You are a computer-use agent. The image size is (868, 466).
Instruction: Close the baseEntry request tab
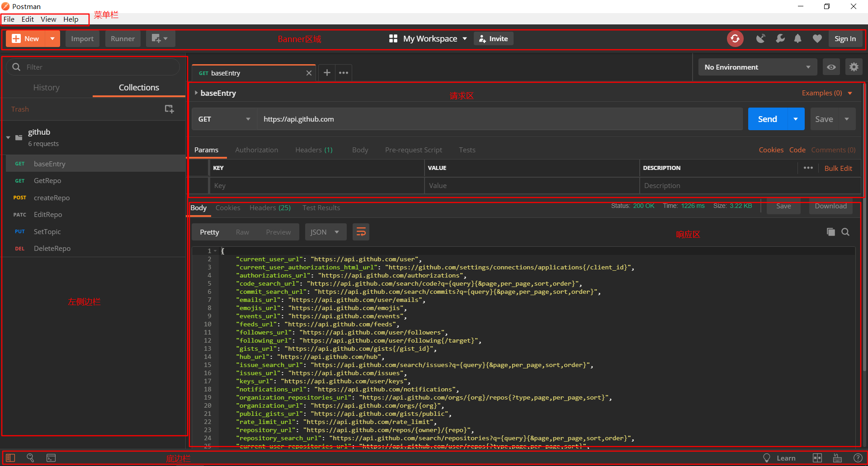(x=309, y=73)
